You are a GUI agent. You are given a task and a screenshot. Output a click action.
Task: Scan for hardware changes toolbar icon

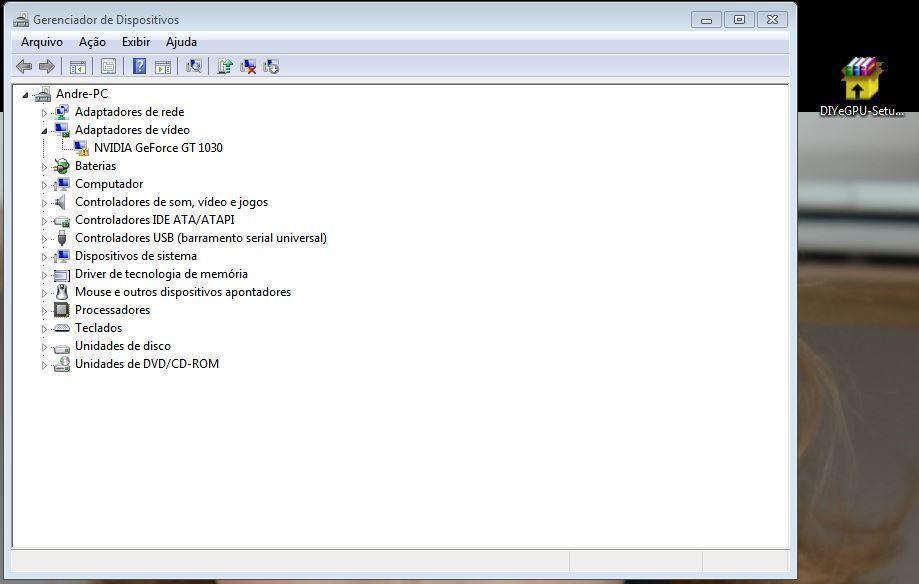coord(194,66)
